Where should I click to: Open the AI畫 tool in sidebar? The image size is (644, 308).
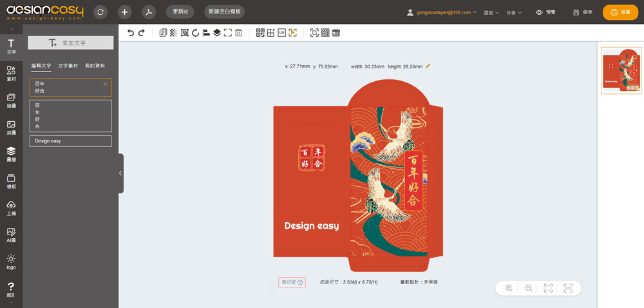[11, 235]
